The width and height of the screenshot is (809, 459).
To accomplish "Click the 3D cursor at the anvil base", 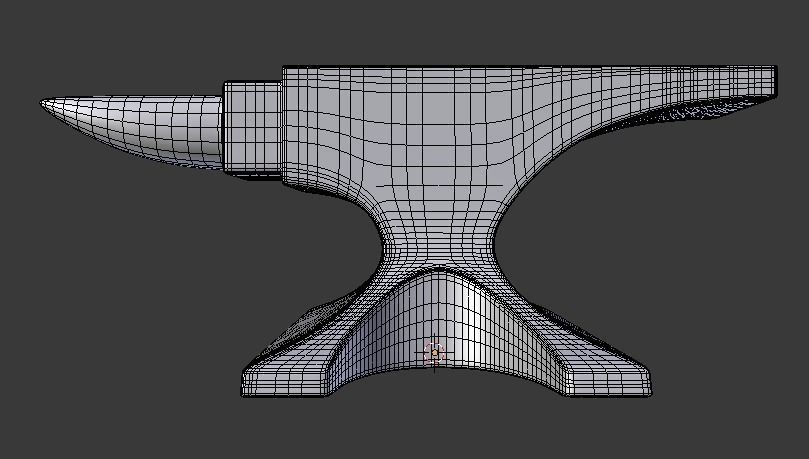I will (434, 353).
